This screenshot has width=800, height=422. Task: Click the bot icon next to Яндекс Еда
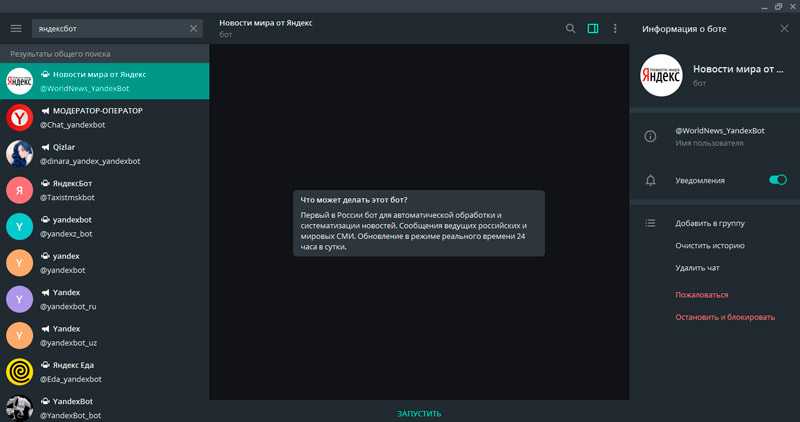(x=45, y=365)
